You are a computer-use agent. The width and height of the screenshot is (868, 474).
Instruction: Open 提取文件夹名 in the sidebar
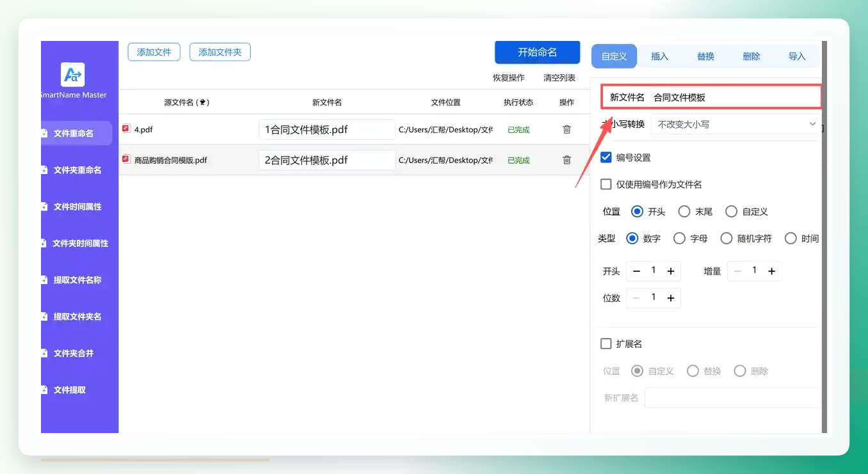77,317
